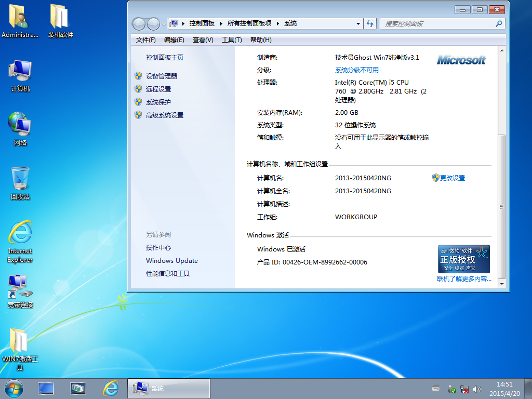Click the window switcher taskbar icon
The width and height of the screenshot is (532, 399).
(78, 389)
